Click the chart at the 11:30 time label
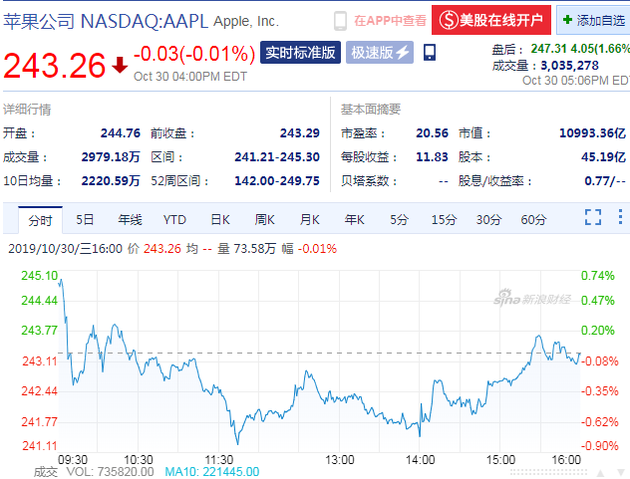630x479 pixels. (219, 459)
